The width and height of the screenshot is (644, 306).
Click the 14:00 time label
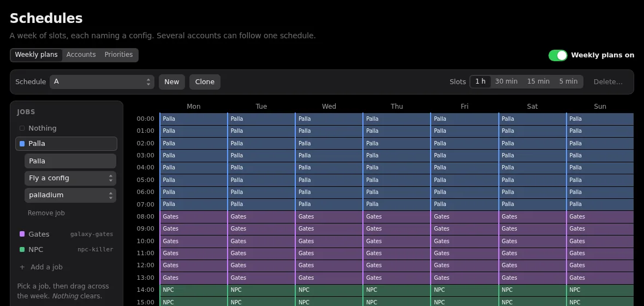[145, 290]
